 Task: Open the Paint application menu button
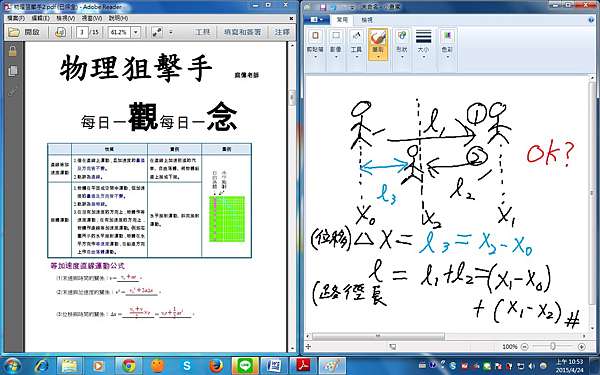(316, 20)
